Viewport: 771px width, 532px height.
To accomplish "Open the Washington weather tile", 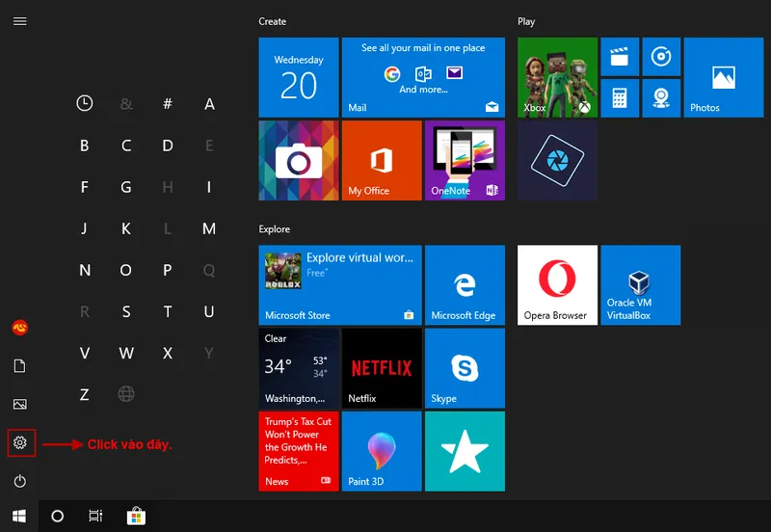I will pos(299,367).
